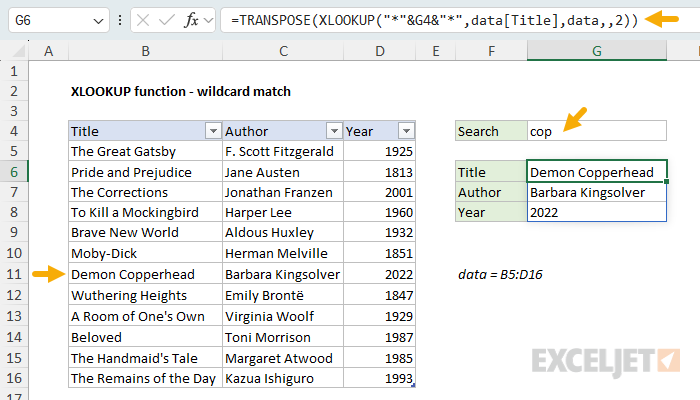The height and width of the screenshot is (400, 700).
Task: Click the data = B5:D16 note
Action: 500,274
